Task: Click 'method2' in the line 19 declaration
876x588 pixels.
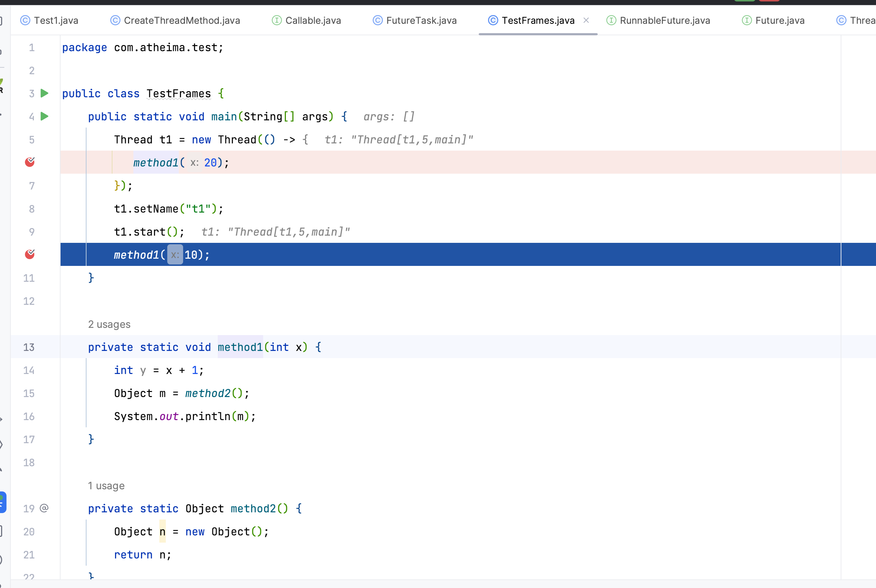Action: tap(253, 509)
